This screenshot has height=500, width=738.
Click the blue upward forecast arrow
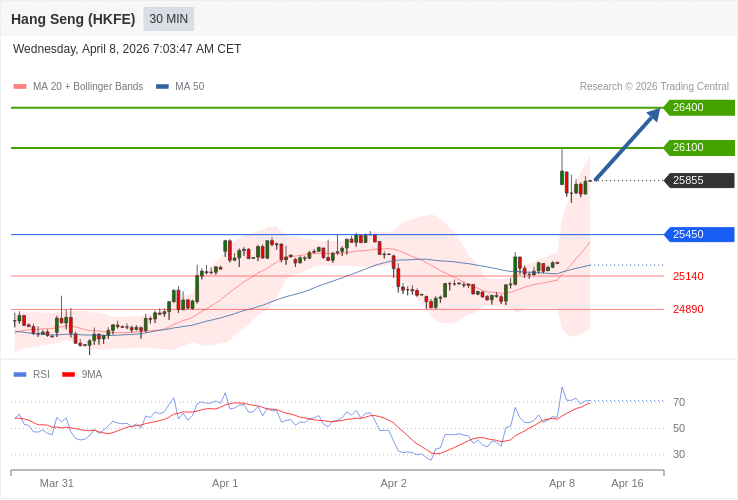pyautogui.click(x=627, y=145)
